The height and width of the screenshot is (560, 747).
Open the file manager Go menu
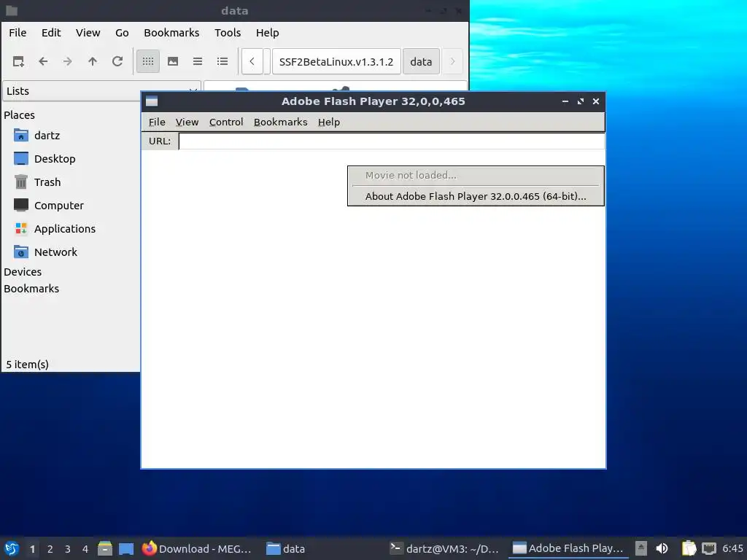point(122,33)
